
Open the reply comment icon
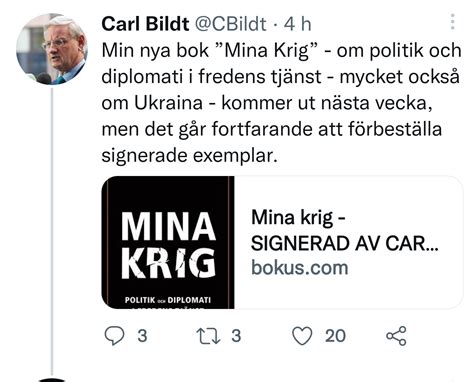coord(114,335)
